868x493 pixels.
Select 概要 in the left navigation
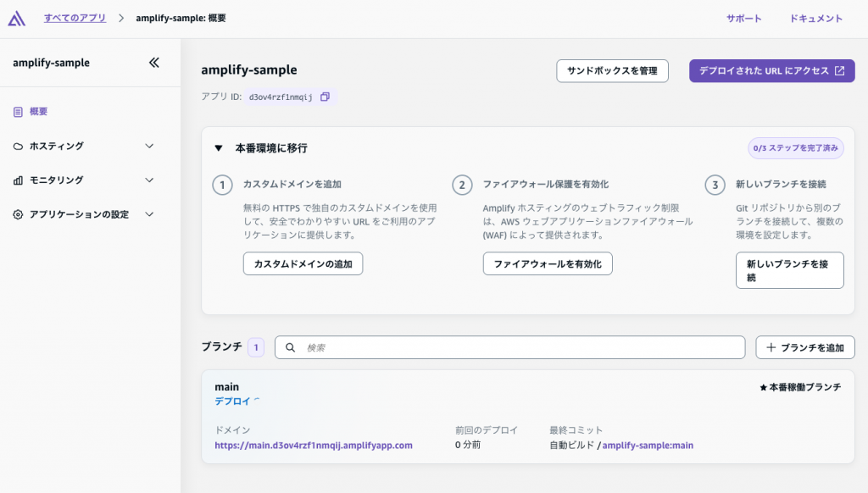(36, 110)
